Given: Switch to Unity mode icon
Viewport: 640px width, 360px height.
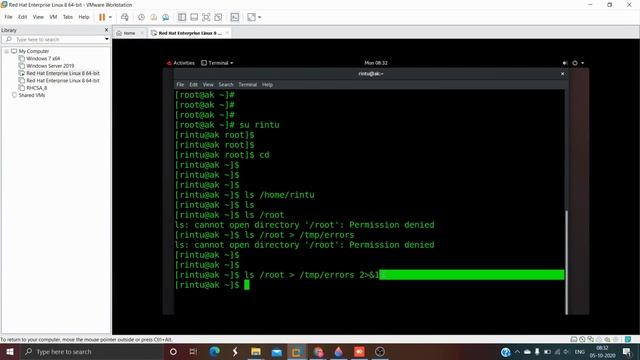Looking at the screenshot, I should [218, 17].
